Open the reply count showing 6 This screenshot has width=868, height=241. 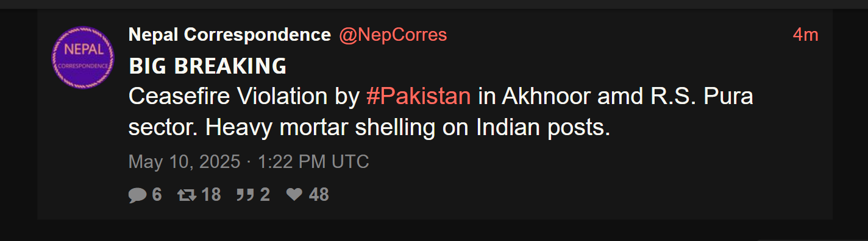point(157,195)
